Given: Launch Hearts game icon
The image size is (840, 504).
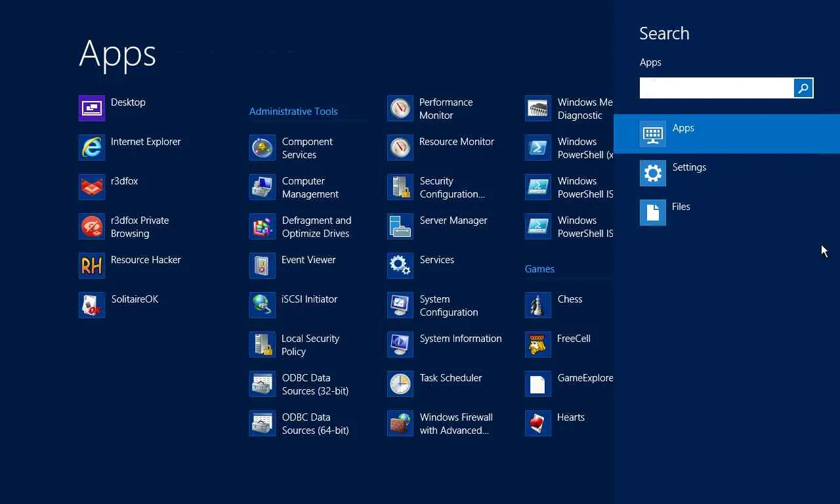Looking at the screenshot, I should point(538,423).
